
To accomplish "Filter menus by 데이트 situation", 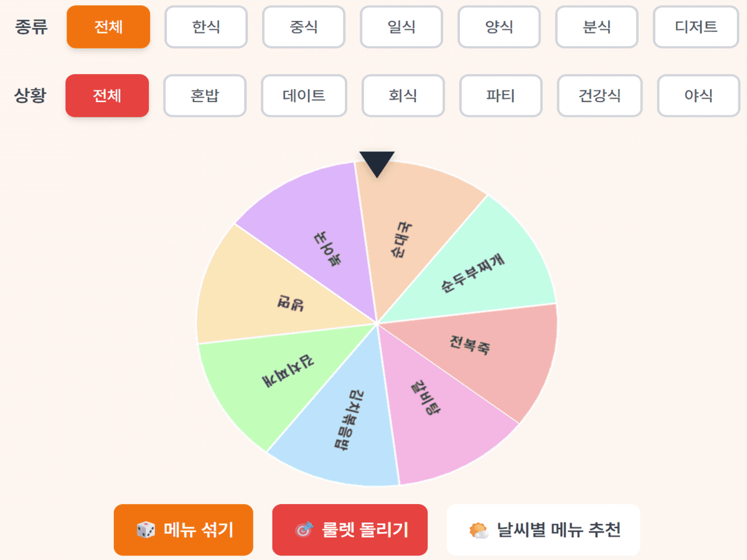I will pyautogui.click(x=304, y=96).
